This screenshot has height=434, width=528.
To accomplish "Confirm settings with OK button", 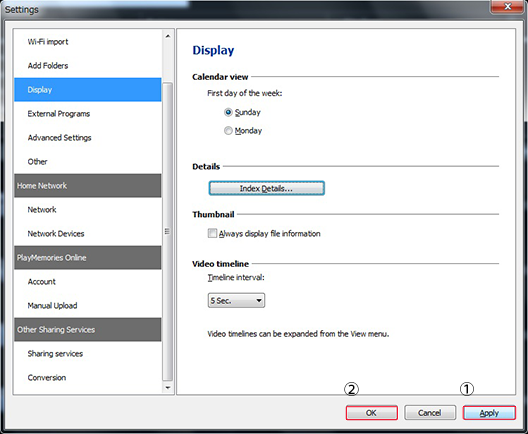I will [371, 413].
